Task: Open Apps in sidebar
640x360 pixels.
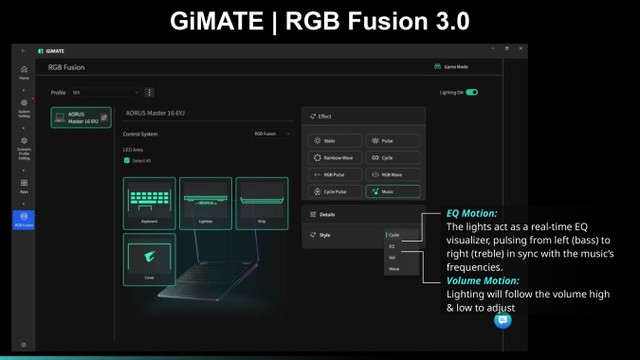Action: (24, 186)
